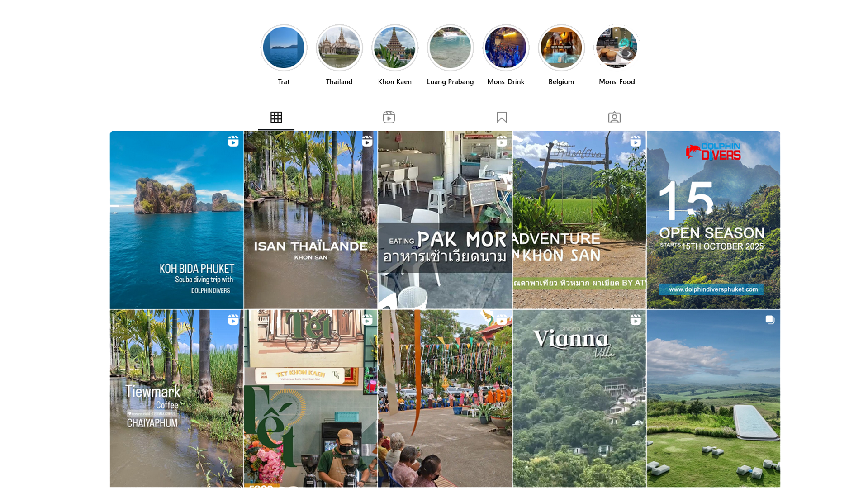Image resolution: width=868 pixels, height=488 pixels.
Task: Open the Dolphin Divers Open Season post
Action: coord(713,220)
